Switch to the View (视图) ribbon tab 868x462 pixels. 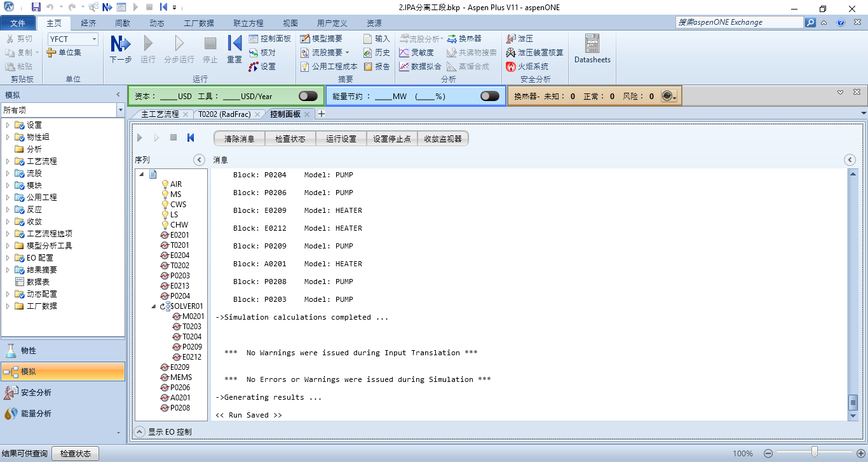coord(290,23)
